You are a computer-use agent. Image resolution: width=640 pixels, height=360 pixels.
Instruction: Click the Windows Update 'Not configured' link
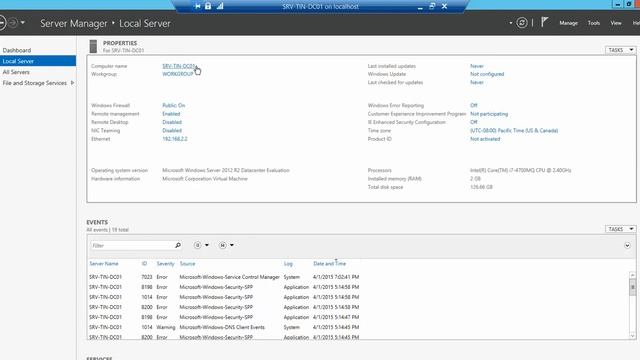[x=487, y=74]
